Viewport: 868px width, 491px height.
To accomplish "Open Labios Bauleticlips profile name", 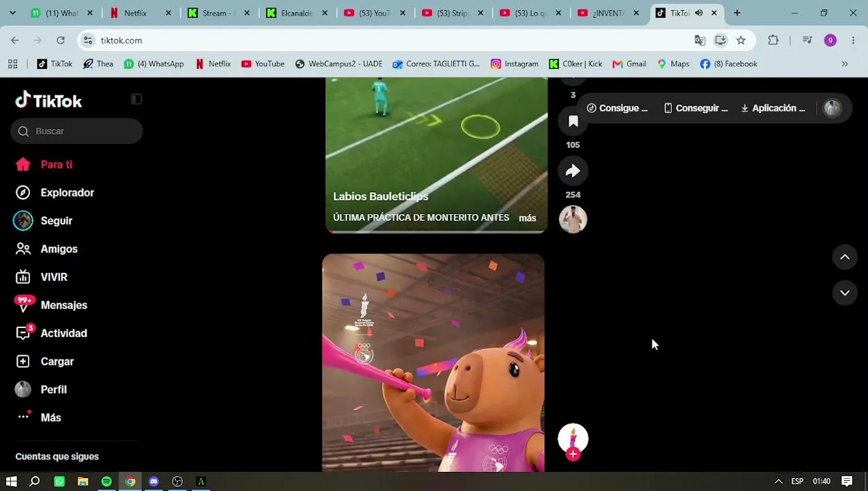I will (x=381, y=196).
